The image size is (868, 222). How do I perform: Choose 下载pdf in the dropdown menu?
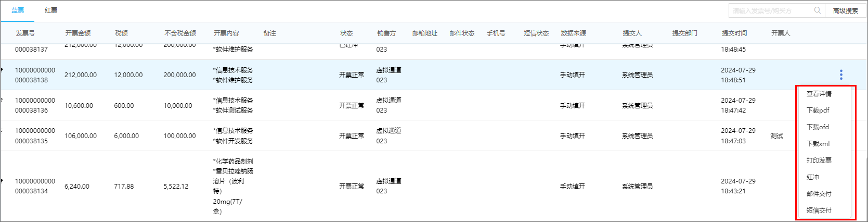pos(818,110)
